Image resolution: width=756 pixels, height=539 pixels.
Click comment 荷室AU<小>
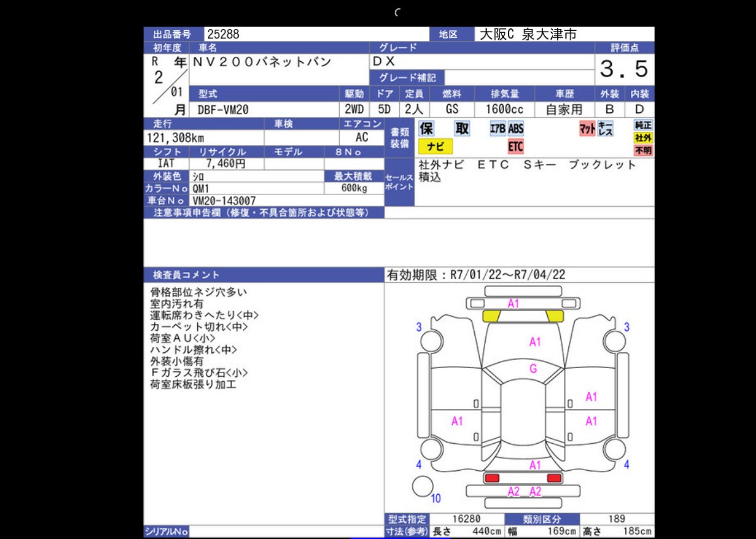click(x=183, y=338)
